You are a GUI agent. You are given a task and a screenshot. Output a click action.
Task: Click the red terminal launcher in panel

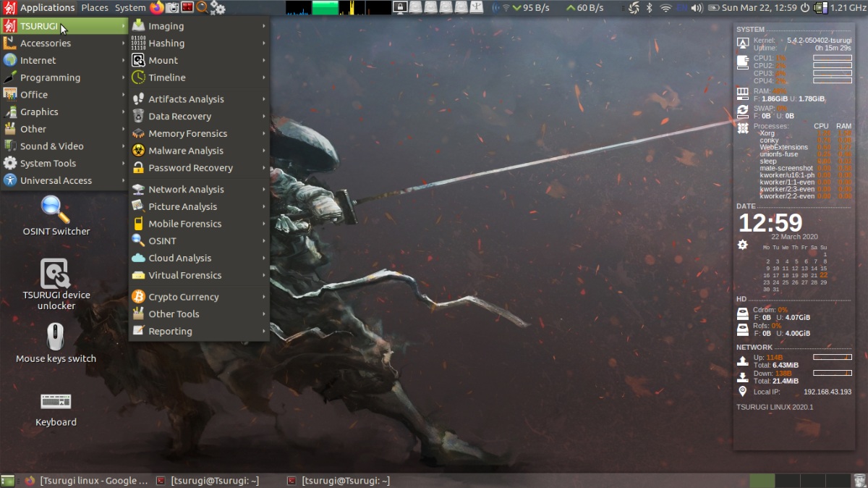point(187,8)
